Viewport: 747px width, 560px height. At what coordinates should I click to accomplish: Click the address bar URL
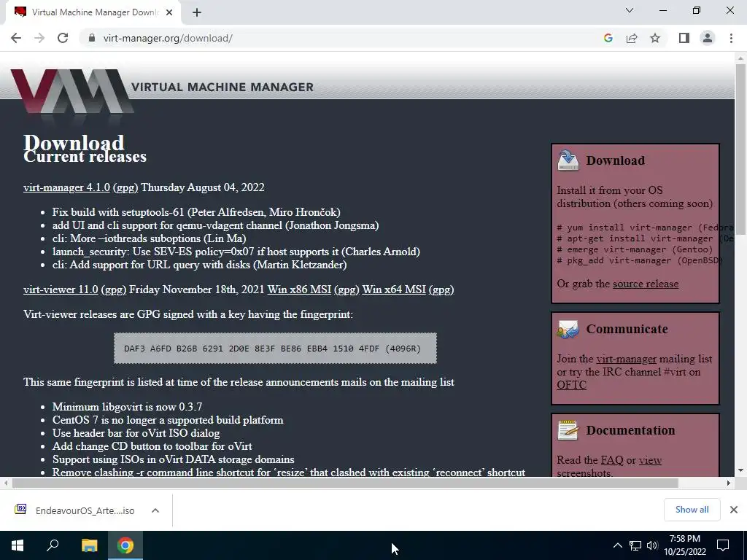click(x=168, y=38)
